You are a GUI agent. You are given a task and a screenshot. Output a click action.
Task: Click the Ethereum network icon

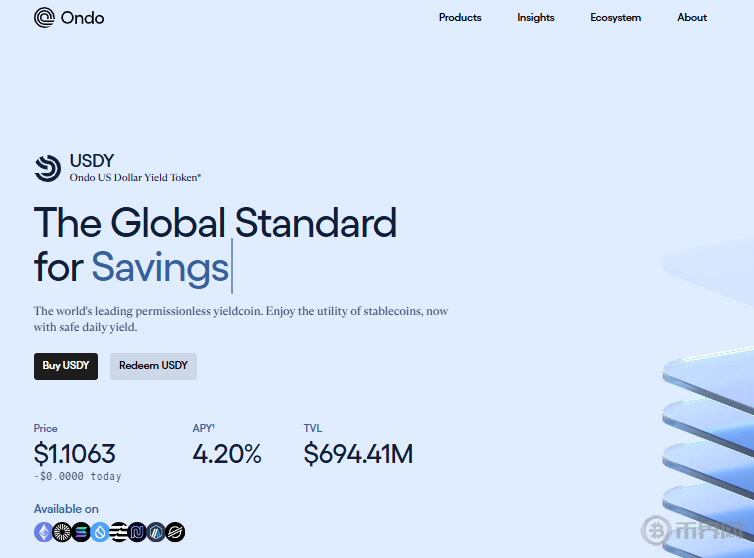coord(43,532)
